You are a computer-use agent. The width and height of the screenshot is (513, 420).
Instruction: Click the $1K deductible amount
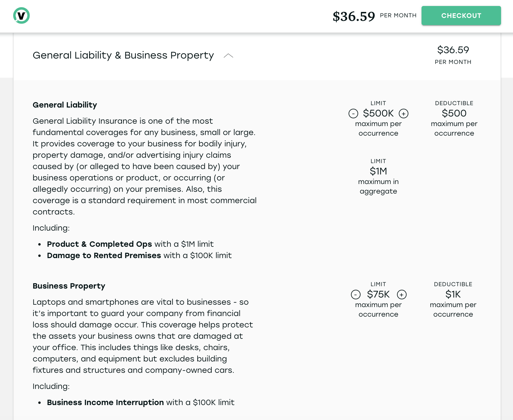tap(453, 294)
